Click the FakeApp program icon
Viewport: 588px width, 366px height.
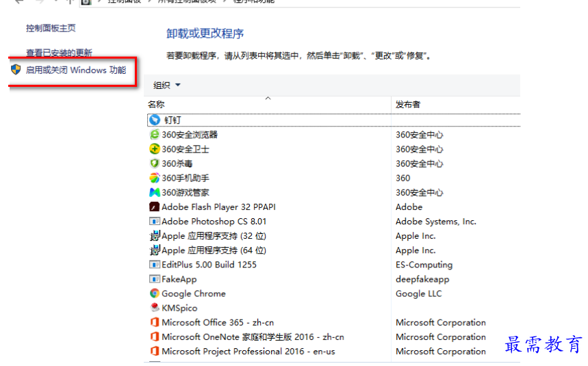pos(155,279)
